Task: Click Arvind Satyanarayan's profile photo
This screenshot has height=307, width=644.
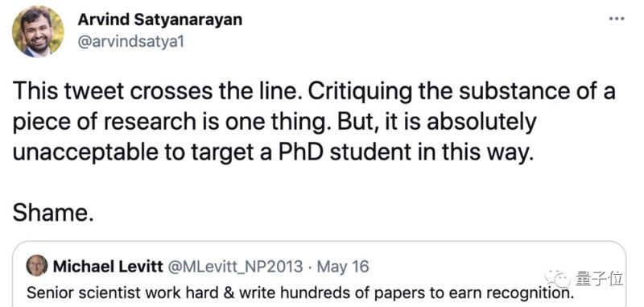Action: [38, 31]
